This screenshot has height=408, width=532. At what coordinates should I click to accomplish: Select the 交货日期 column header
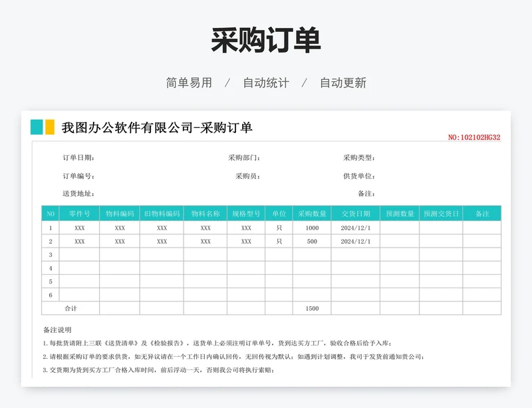point(356,214)
